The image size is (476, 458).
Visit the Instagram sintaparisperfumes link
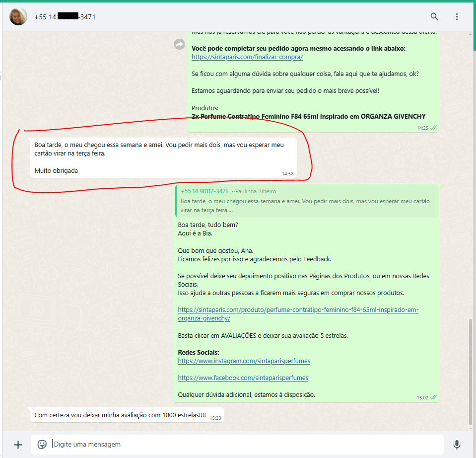(244, 361)
